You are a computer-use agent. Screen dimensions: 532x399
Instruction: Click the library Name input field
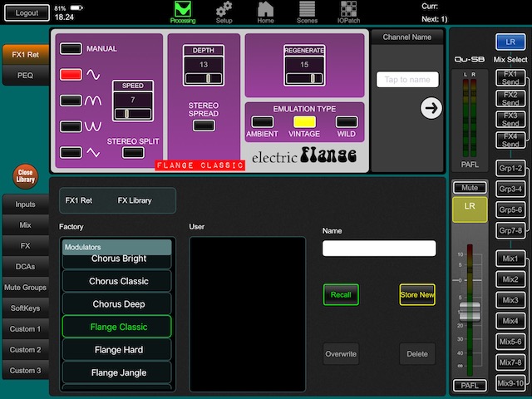(x=379, y=249)
